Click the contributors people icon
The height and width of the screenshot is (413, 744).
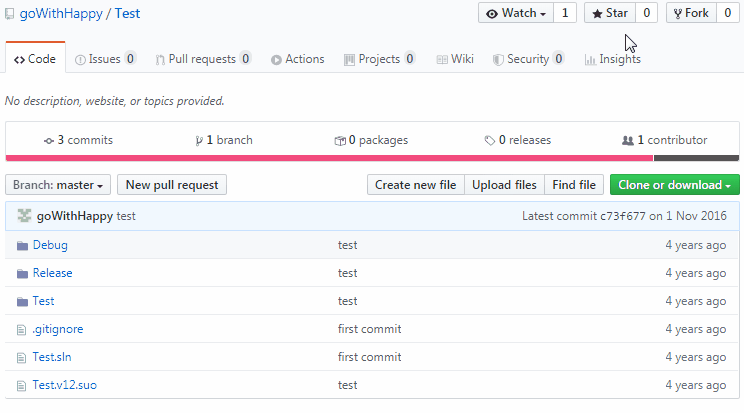pyautogui.click(x=628, y=141)
